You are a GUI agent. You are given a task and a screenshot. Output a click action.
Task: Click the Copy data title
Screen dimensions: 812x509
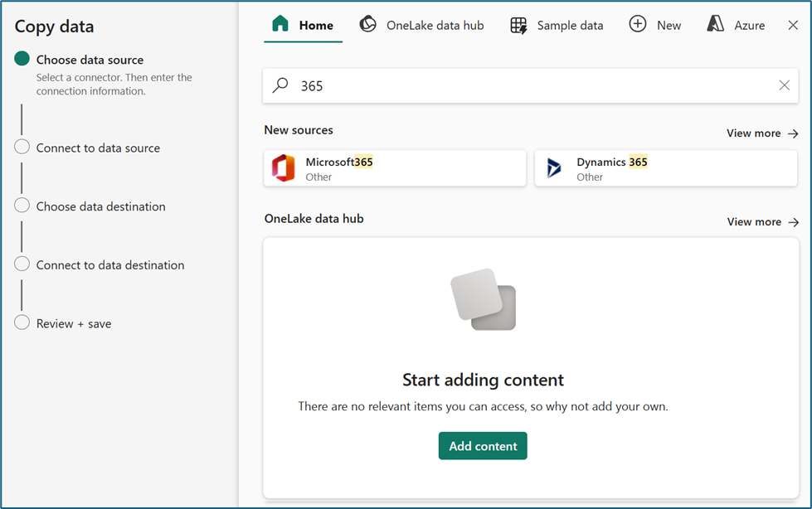pyautogui.click(x=55, y=27)
